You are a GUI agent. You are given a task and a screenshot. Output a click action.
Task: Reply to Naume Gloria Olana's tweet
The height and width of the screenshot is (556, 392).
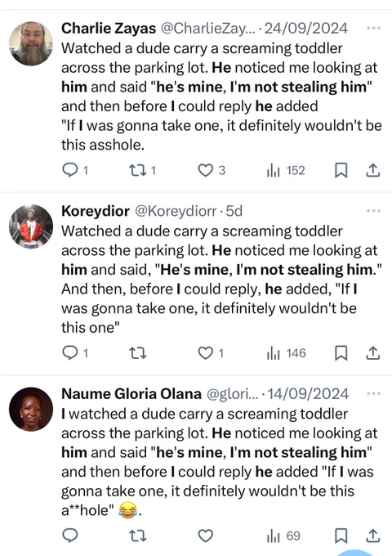[x=70, y=536]
